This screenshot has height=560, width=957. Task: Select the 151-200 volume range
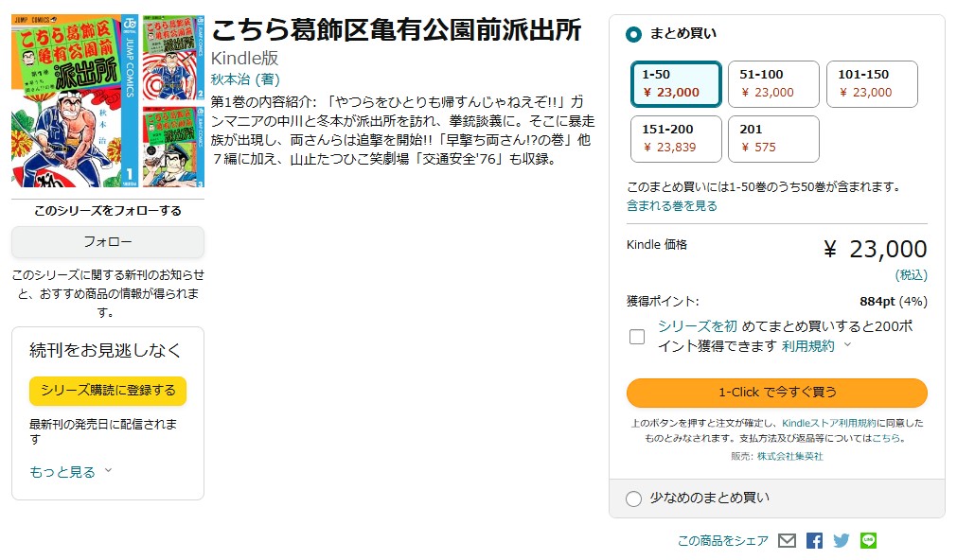674,138
